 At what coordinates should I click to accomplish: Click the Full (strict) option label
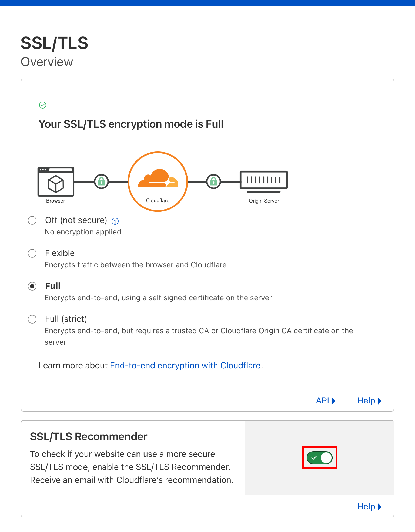[x=66, y=319]
